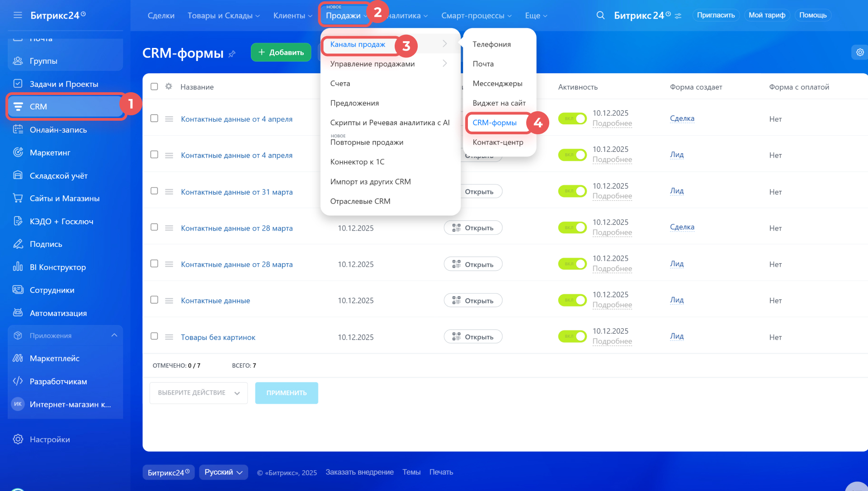Collapse the Приложения sidebar section

(114, 335)
